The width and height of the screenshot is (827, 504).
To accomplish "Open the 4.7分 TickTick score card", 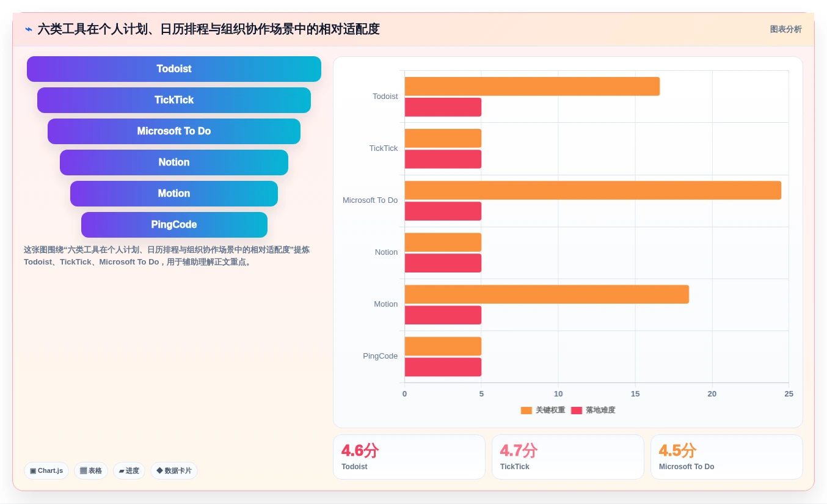I will [x=568, y=457].
